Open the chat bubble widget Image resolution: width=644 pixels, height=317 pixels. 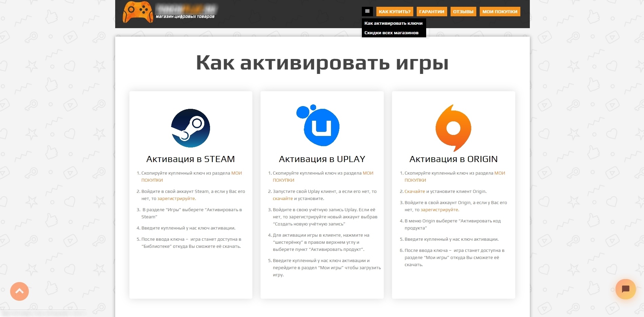coord(625,289)
